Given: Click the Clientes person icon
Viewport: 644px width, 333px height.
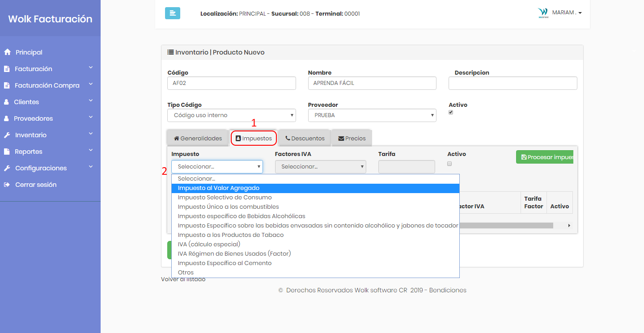Looking at the screenshot, I should (6, 102).
